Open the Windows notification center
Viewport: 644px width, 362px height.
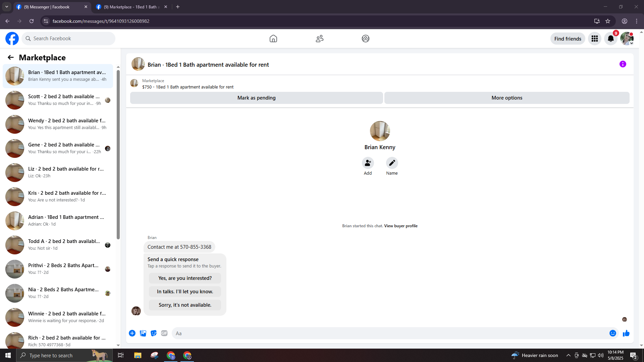(x=634, y=355)
